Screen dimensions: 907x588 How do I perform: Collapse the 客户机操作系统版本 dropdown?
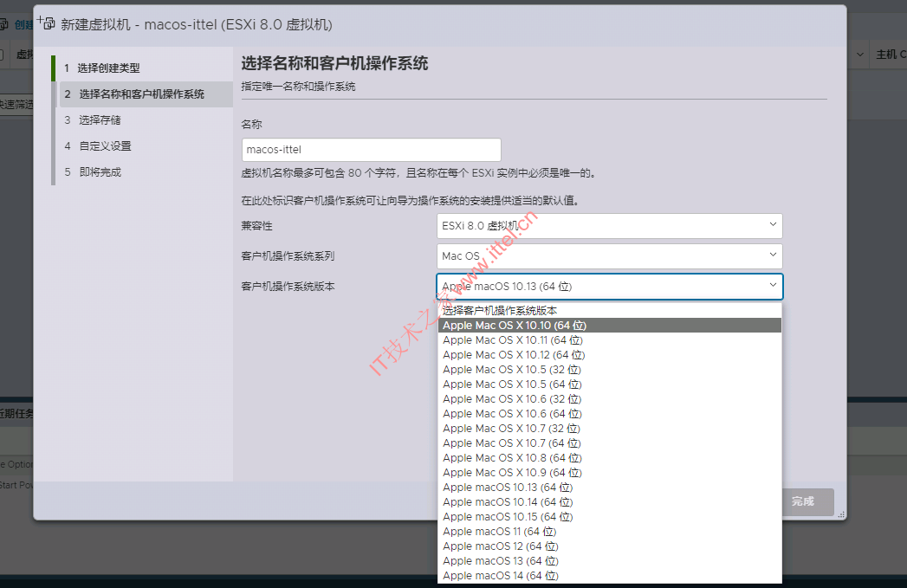click(x=609, y=286)
